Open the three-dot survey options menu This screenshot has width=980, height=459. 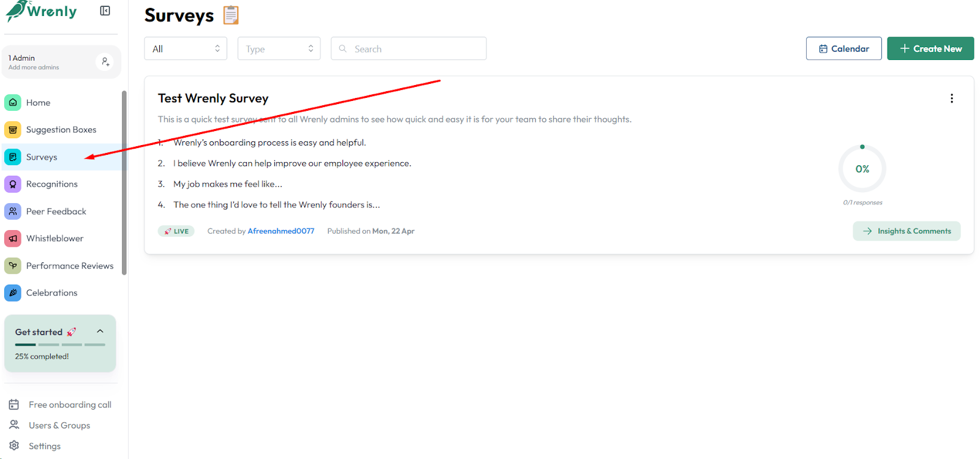tap(951, 99)
